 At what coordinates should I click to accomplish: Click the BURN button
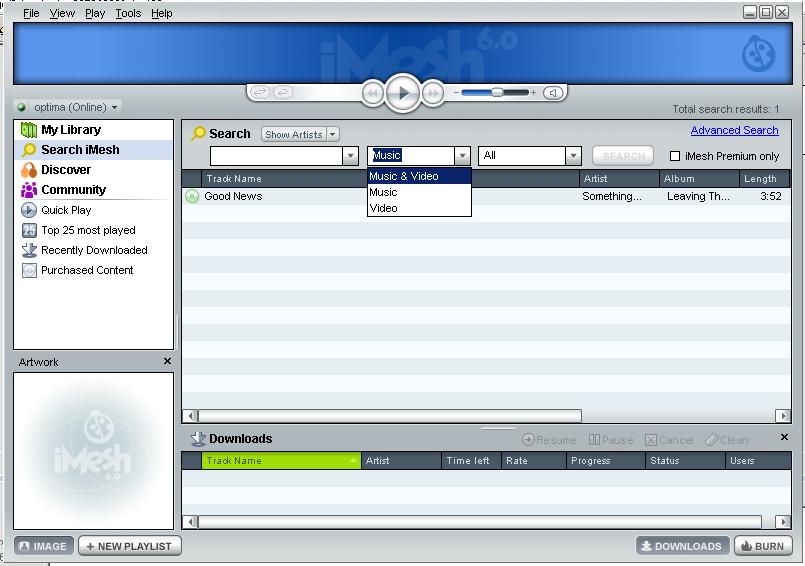[x=763, y=546]
